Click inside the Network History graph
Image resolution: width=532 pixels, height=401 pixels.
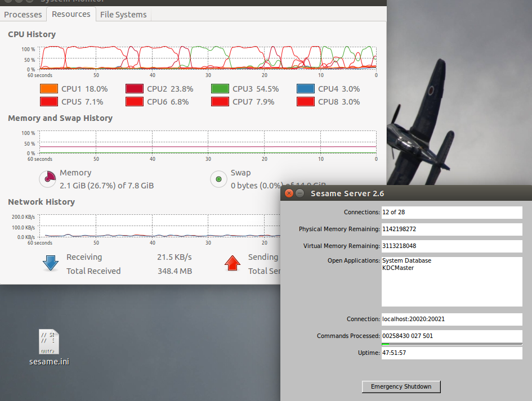pyautogui.click(x=160, y=226)
